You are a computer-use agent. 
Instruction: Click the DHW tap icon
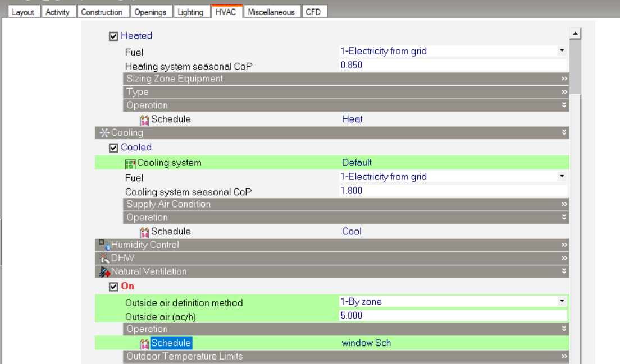coord(104,258)
